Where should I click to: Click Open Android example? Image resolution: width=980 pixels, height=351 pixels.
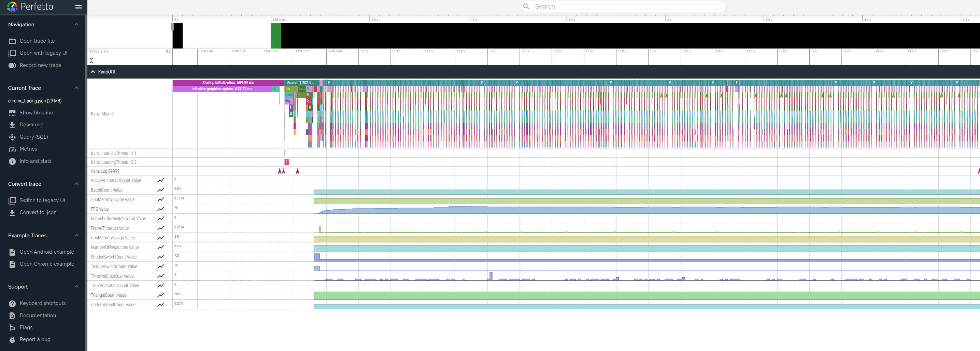47,252
